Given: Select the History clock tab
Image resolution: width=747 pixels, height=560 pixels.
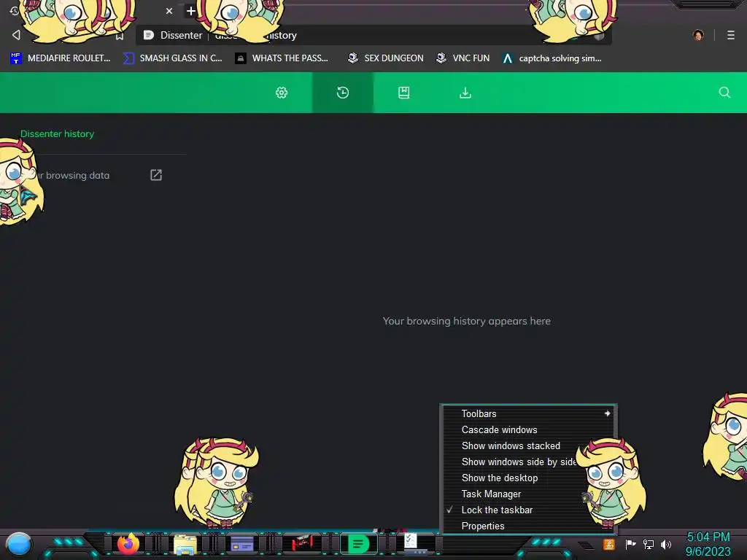Looking at the screenshot, I should [x=343, y=93].
